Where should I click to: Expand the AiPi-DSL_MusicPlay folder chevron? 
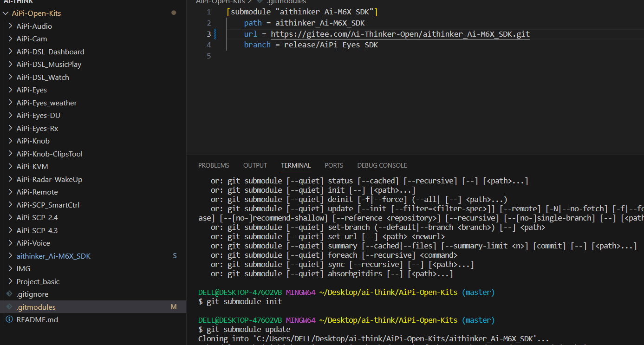point(10,65)
